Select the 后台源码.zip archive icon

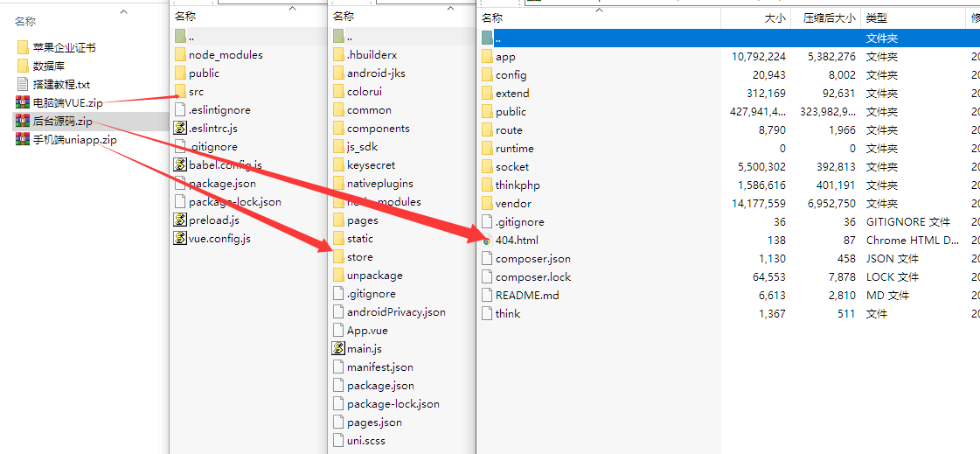click(x=23, y=121)
